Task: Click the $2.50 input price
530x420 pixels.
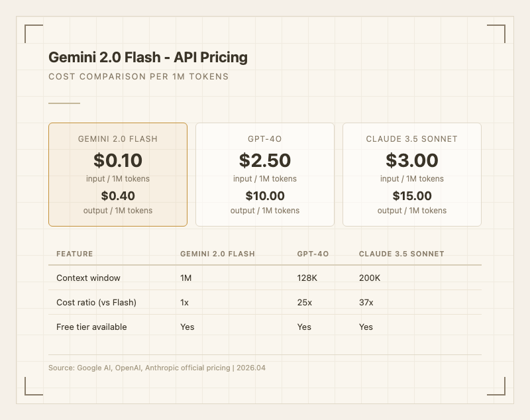Action: (x=265, y=161)
